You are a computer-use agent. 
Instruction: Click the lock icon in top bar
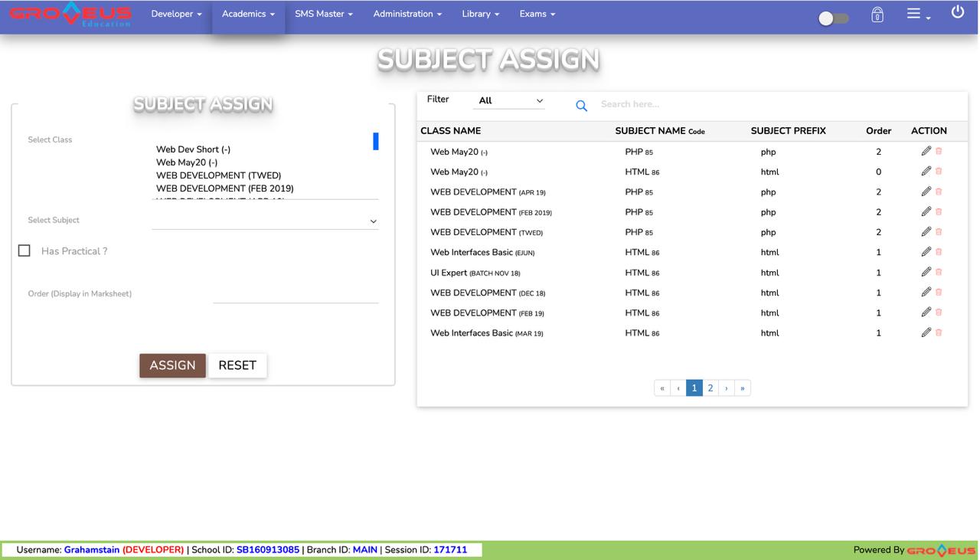pyautogui.click(x=877, y=15)
